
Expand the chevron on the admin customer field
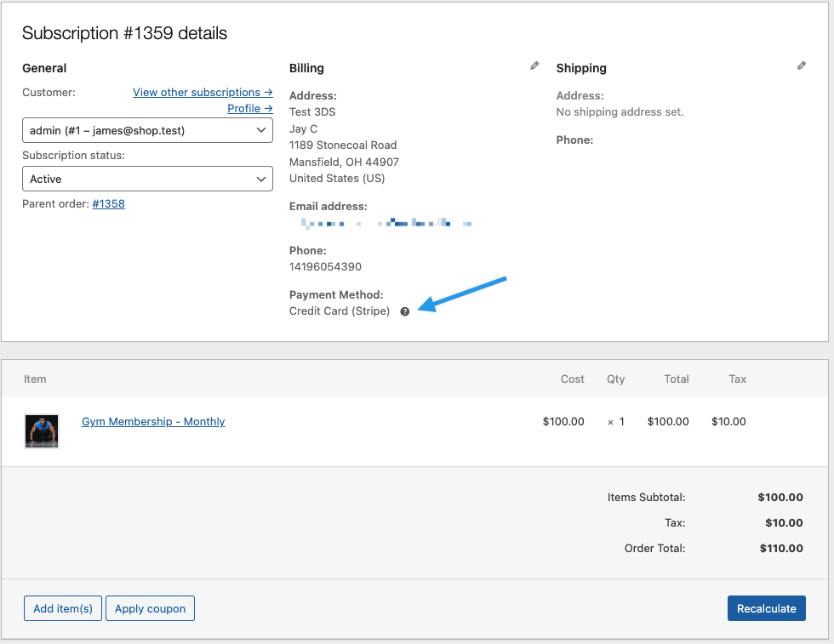[261, 129]
